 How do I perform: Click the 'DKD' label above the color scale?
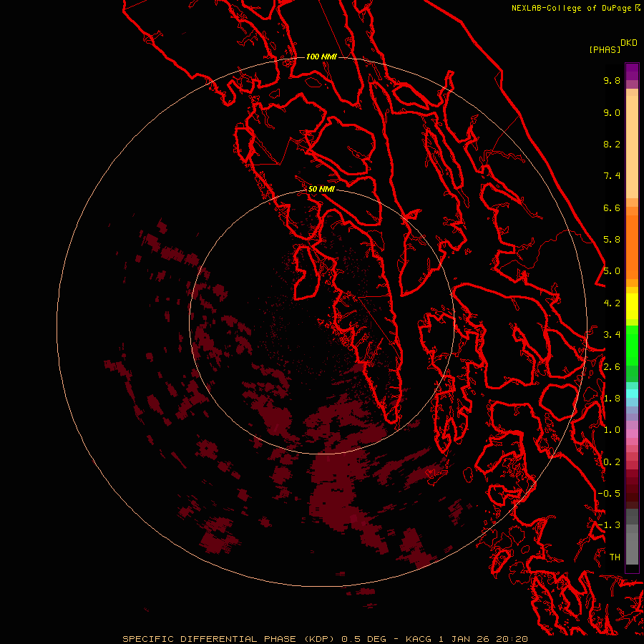point(629,43)
